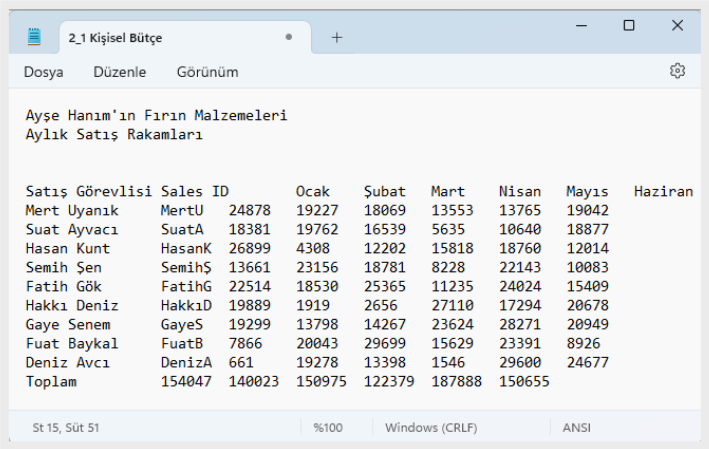Click the value 661 in Deniz Avcı row
Viewport: 709px width, 449px height.
pyautogui.click(x=241, y=362)
